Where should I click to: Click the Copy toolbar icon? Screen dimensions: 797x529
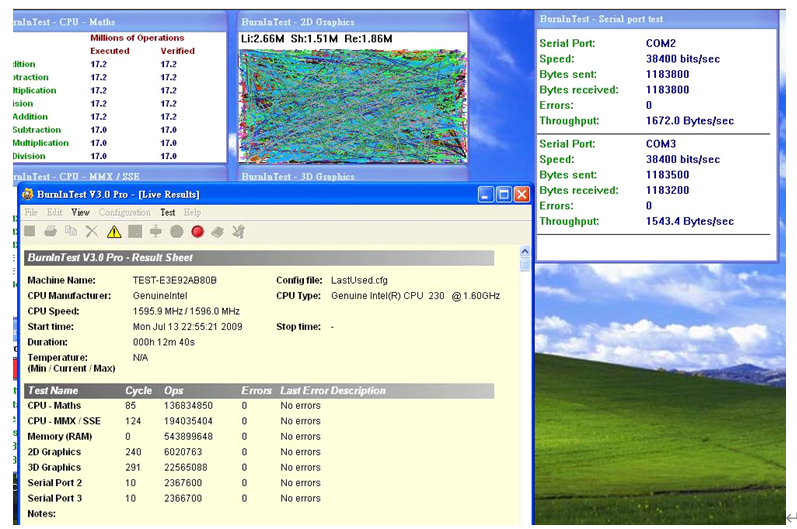(x=71, y=232)
